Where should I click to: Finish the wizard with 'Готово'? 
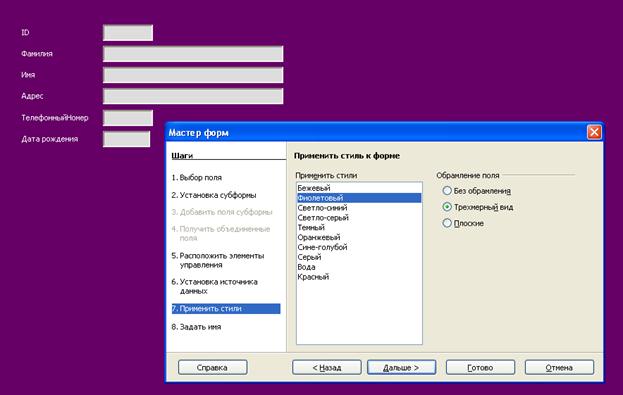[x=480, y=368]
